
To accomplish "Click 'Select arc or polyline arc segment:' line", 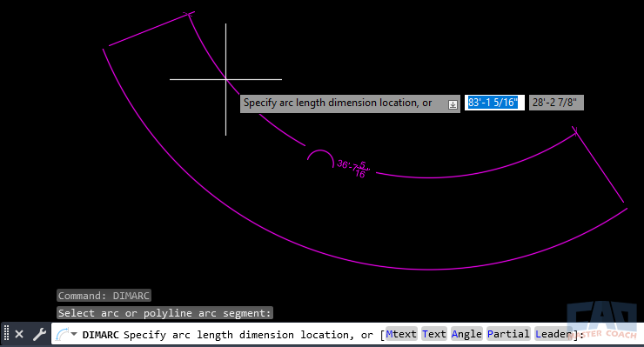I will point(164,313).
